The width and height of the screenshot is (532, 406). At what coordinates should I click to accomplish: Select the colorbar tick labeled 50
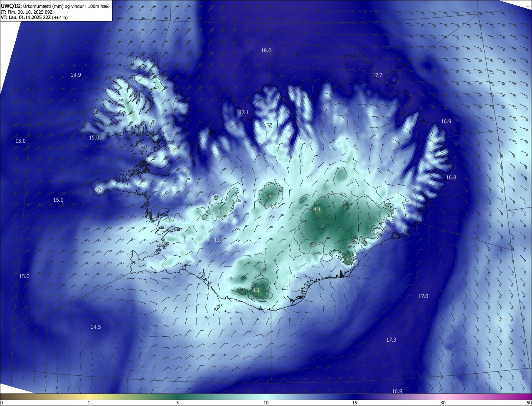[529, 403]
